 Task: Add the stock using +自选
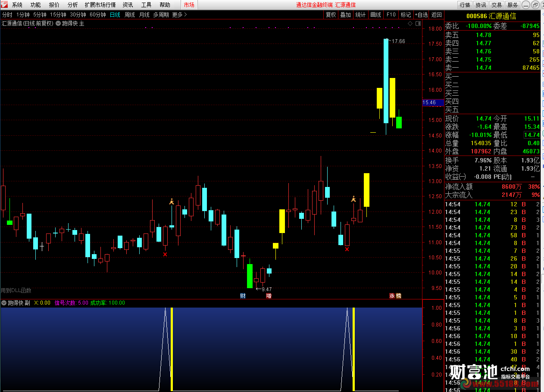click(421, 15)
